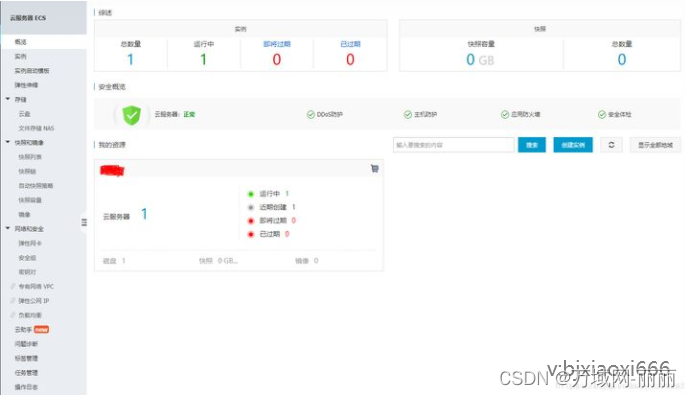Collapse the sidebar using handle icon
692x397 pixels.
[84, 222]
